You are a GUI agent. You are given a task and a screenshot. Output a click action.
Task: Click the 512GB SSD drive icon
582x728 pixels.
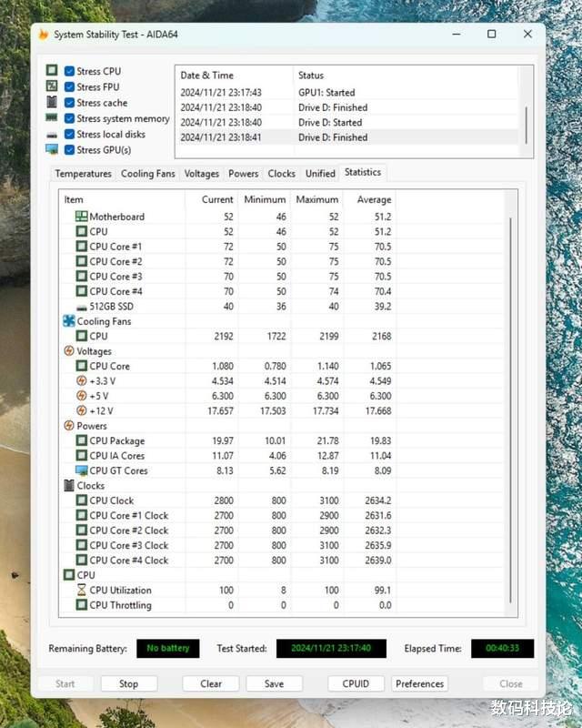[82, 308]
